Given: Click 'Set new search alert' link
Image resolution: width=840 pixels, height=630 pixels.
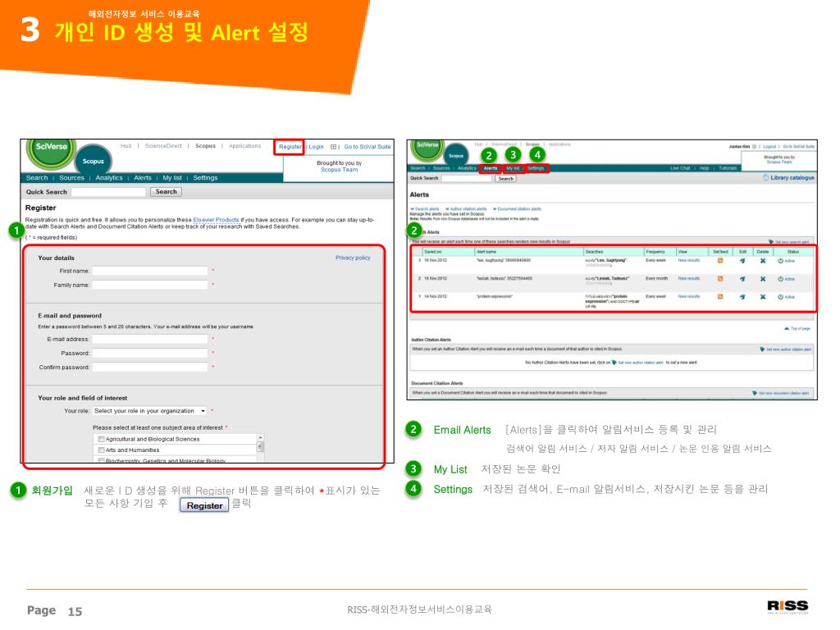Looking at the screenshot, I should [789, 242].
